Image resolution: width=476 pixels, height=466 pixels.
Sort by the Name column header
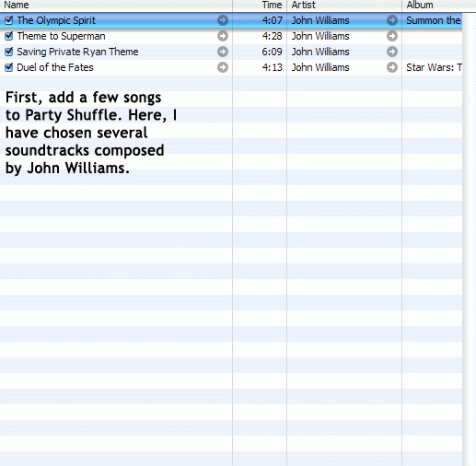click(x=116, y=6)
